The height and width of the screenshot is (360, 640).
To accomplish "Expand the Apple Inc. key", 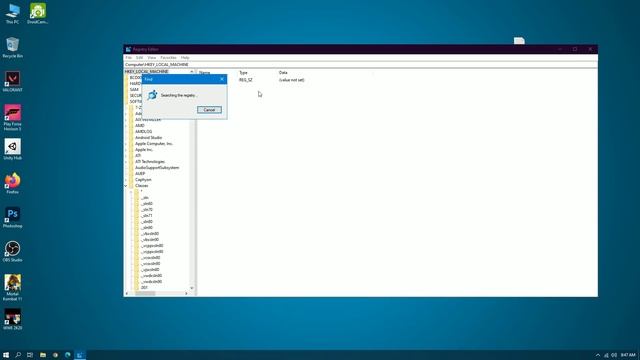I will click(x=126, y=150).
